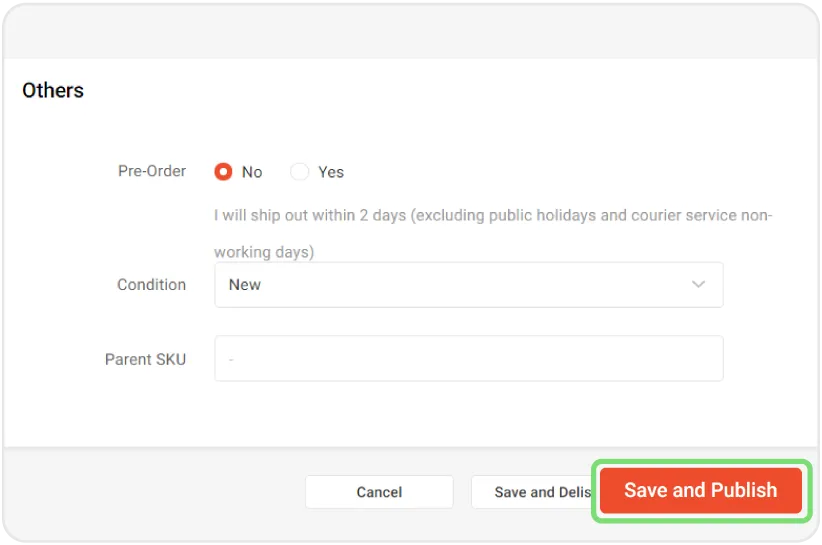This screenshot has height=545, width=822.
Task: Click the Condition field label
Action: pyautogui.click(x=151, y=285)
